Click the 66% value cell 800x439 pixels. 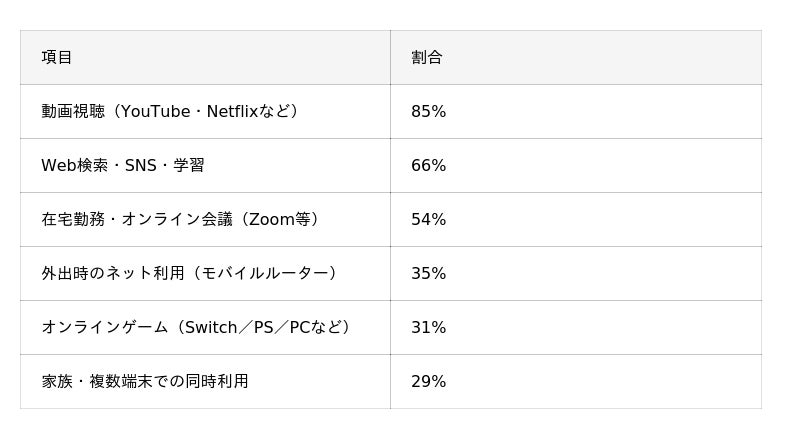[x=429, y=165]
